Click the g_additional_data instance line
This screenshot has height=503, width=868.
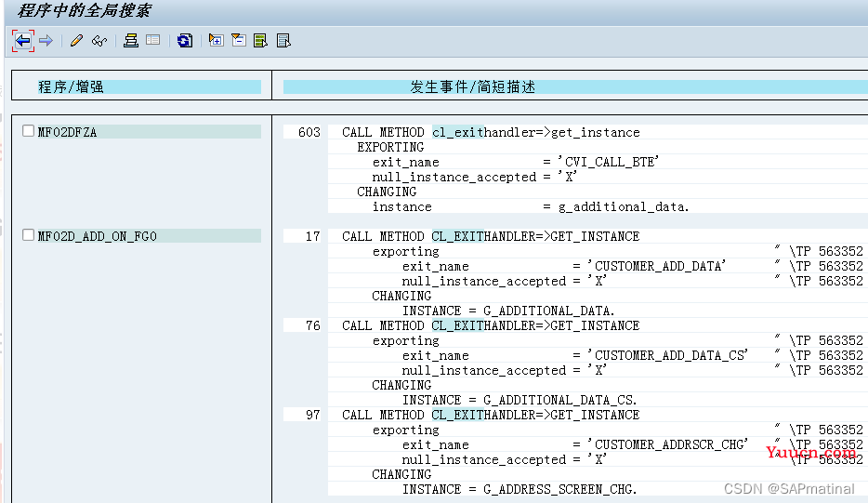[x=531, y=206]
